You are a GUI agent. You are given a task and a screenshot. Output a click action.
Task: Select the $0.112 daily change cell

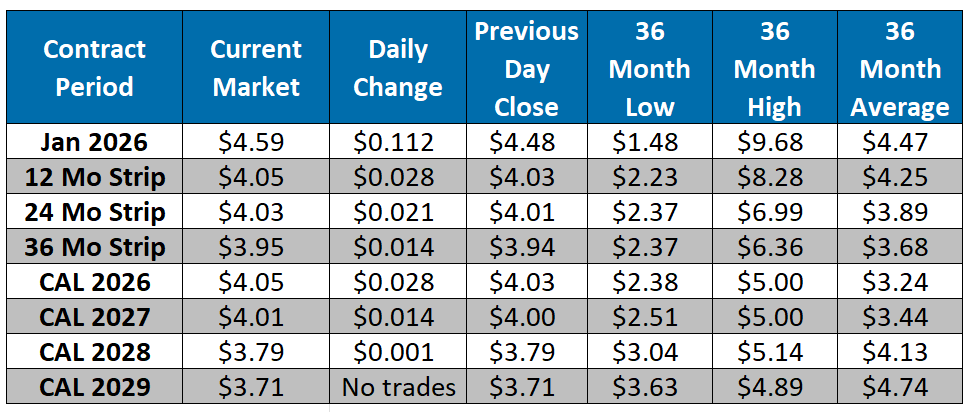tap(398, 142)
